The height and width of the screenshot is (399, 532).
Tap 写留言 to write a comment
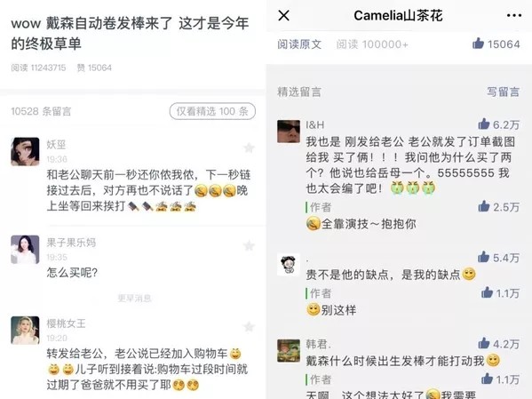point(504,92)
